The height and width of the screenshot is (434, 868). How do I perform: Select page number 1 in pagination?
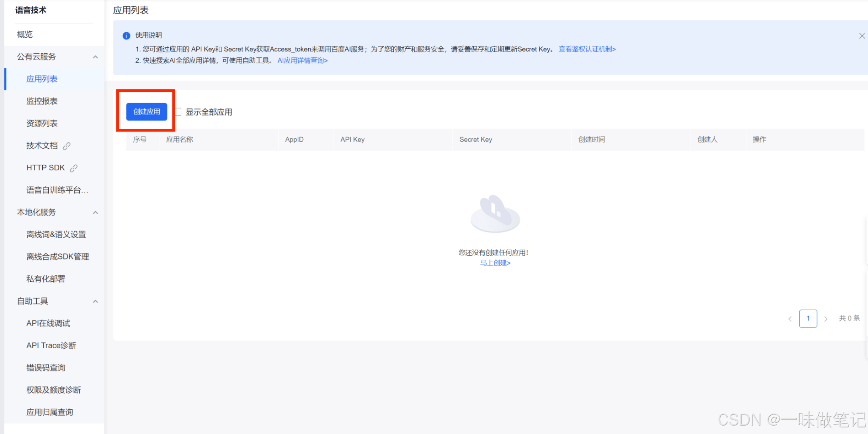tap(808, 318)
